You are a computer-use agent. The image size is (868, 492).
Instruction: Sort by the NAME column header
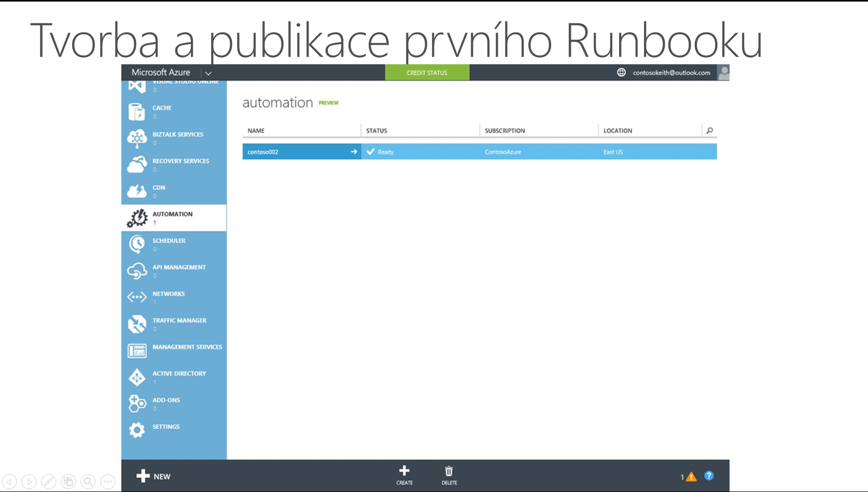point(256,131)
